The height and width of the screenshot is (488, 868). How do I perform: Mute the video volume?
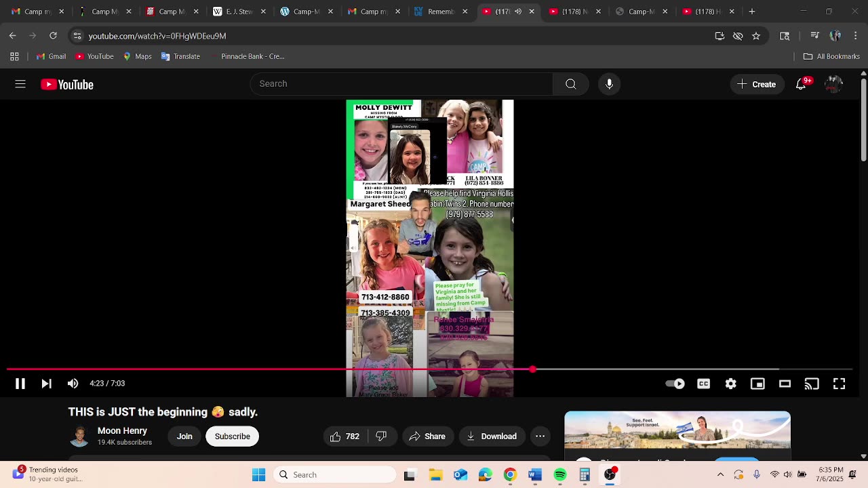tap(73, 384)
